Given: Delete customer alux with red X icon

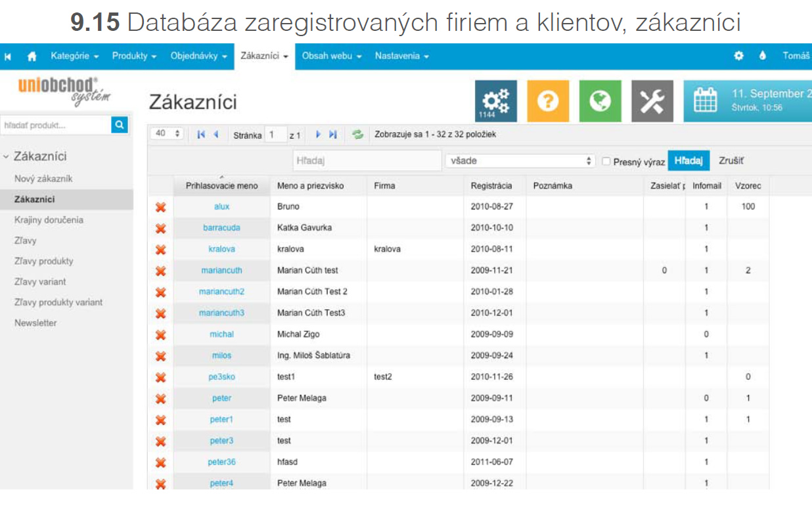Looking at the screenshot, I should click(x=160, y=207).
